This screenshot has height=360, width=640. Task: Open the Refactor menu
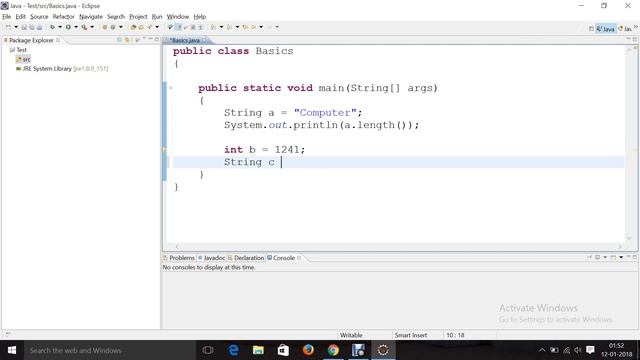click(x=63, y=17)
